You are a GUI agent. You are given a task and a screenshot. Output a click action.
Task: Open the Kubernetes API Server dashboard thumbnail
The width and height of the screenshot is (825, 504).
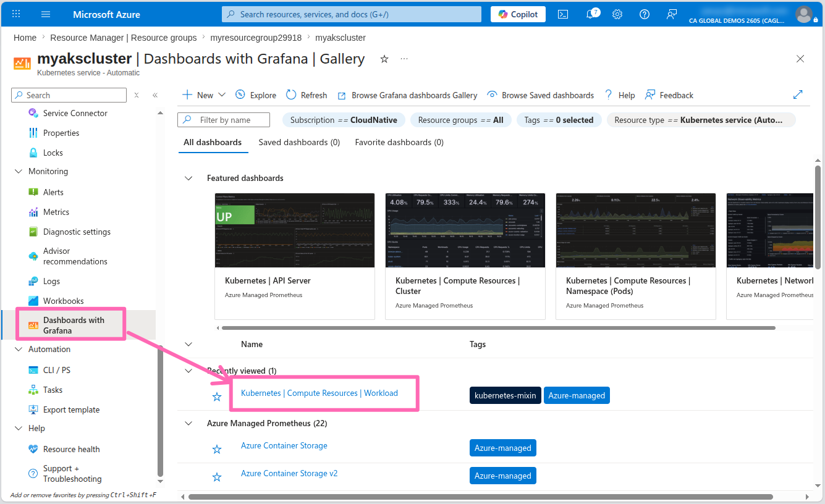(x=295, y=230)
